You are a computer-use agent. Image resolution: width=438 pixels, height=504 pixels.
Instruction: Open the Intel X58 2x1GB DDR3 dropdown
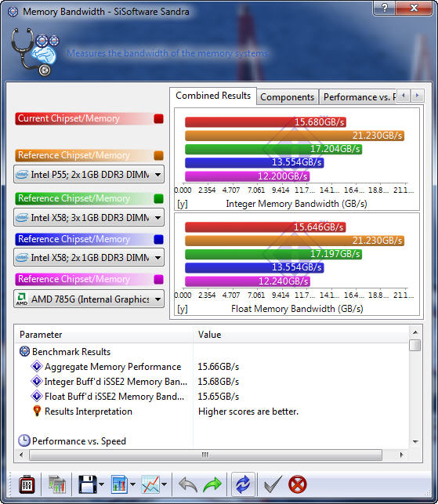click(x=89, y=257)
